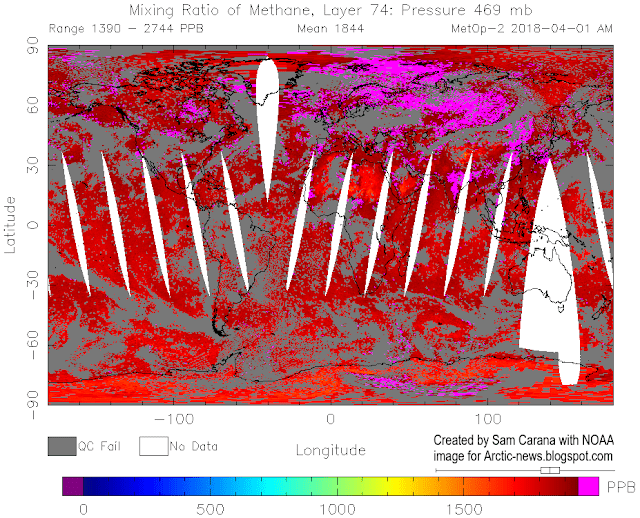Click the purple swatch at color bar start
The height and width of the screenshot is (518, 640).
point(73,486)
